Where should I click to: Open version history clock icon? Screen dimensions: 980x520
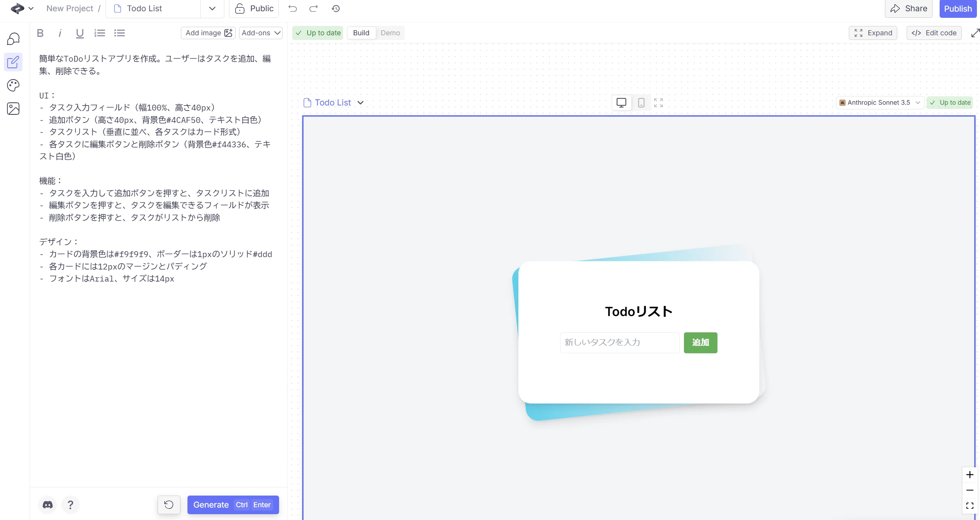(x=336, y=9)
